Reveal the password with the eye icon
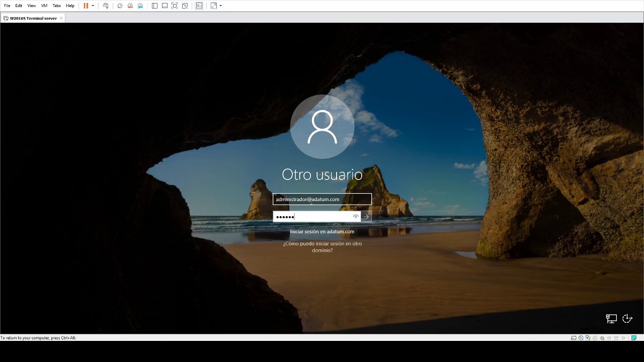644x362 pixels. click(x=356, y=217)
